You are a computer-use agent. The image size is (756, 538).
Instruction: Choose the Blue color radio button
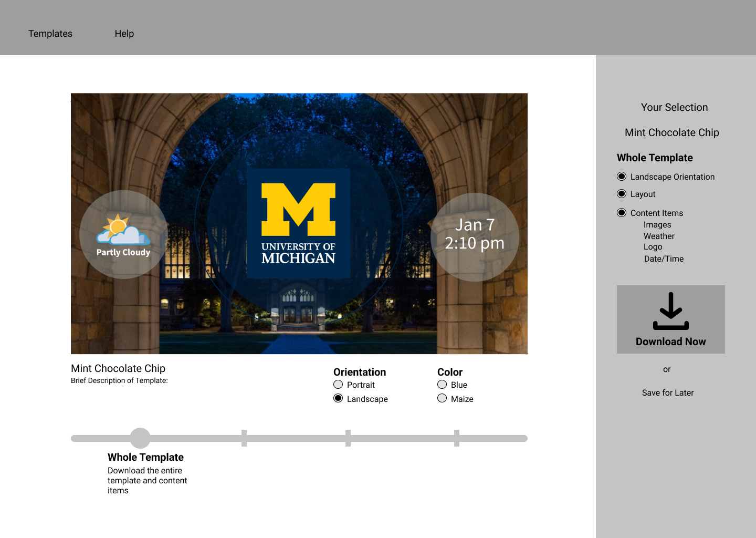(x=442, y=385)
